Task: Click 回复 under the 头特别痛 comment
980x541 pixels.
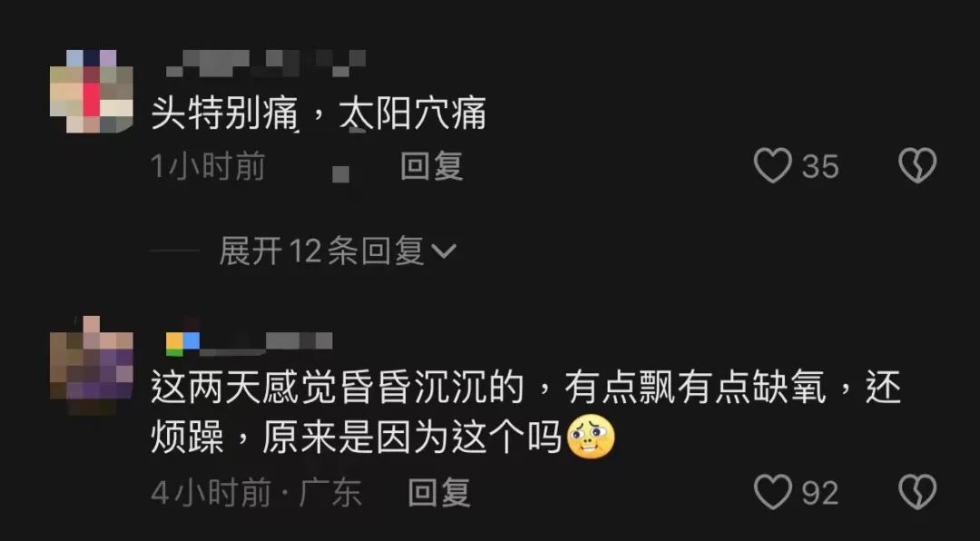Action: point(431,166)
